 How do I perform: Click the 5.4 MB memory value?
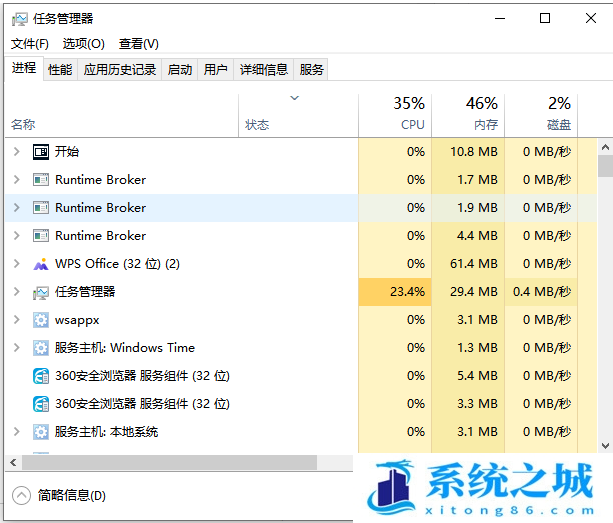tap(477, 376)
